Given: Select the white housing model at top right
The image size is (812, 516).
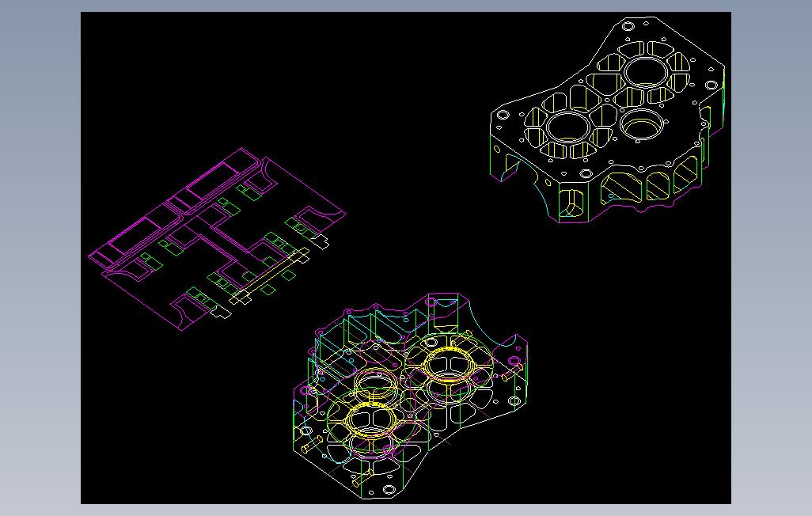Looking at the screenshot, I should [x=607, y=120].
